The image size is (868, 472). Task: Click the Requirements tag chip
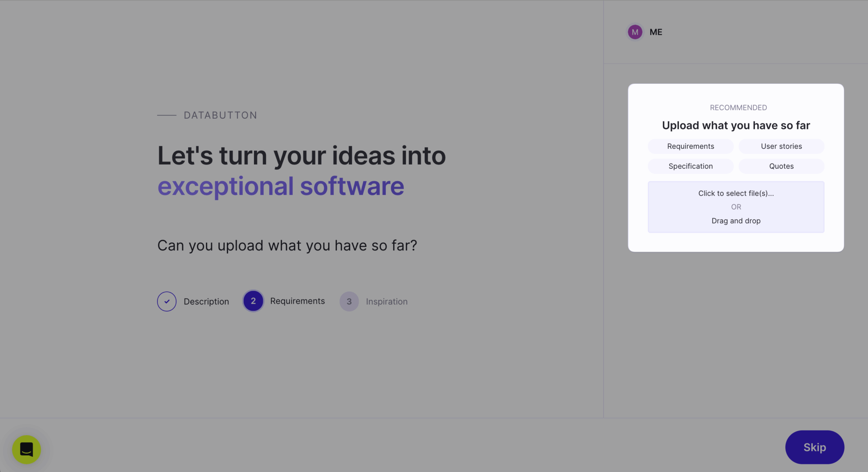pos(690,146)
